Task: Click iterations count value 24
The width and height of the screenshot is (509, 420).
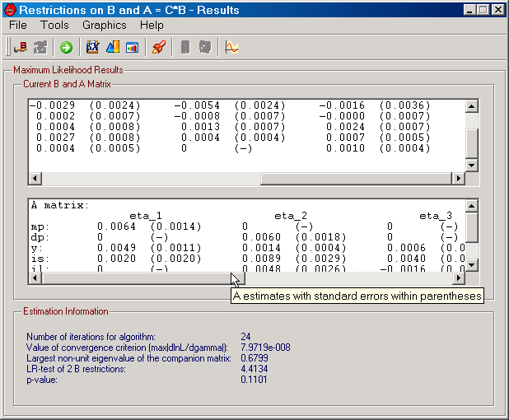Action: (x=245, y=337)
